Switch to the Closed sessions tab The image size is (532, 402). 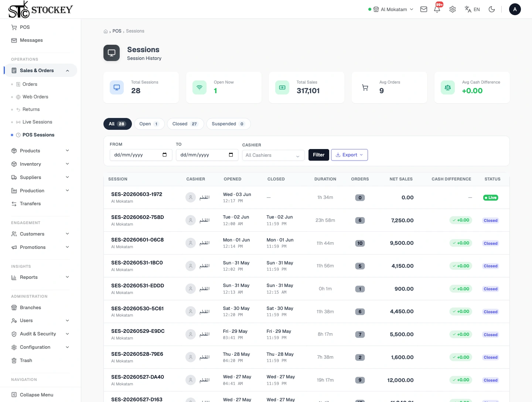coord(185,124)
